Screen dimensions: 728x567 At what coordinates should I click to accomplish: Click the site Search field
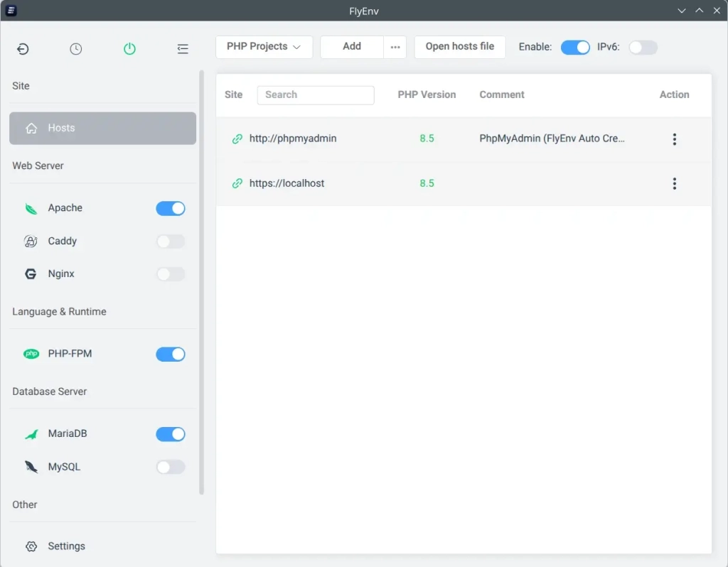(316, 95)
